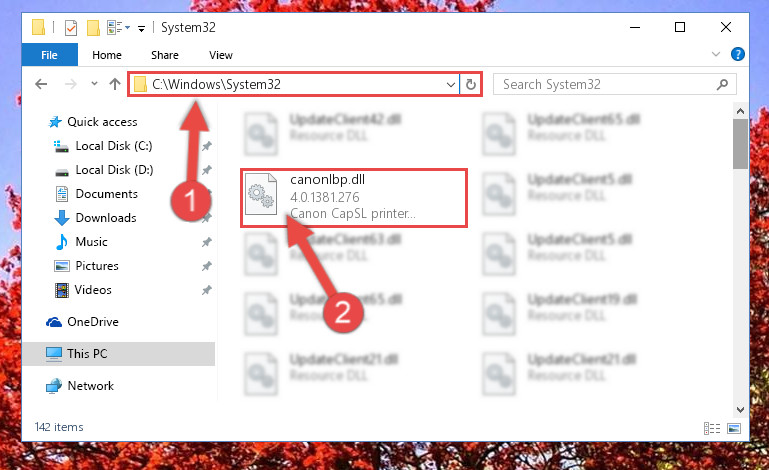Expand the address bar history dropdown
The width and height of the screenshot is (769, 470).
pyautogui.click(x=451, y=84)
